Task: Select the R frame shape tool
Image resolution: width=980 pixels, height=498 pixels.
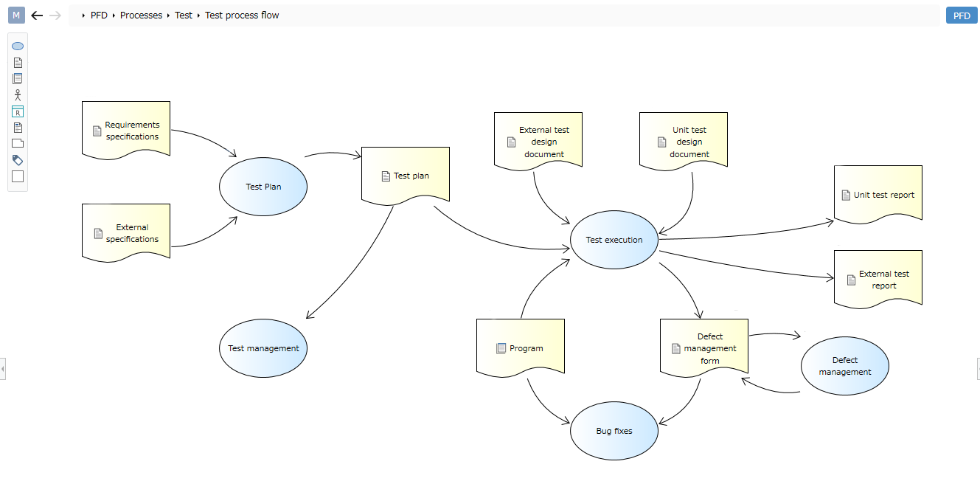Action: click(x=18, y=111)
